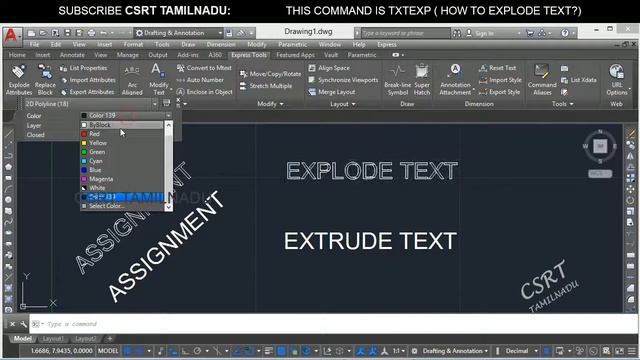
Task: Add new layout with plus tab
Action: [x=109, y=339]
